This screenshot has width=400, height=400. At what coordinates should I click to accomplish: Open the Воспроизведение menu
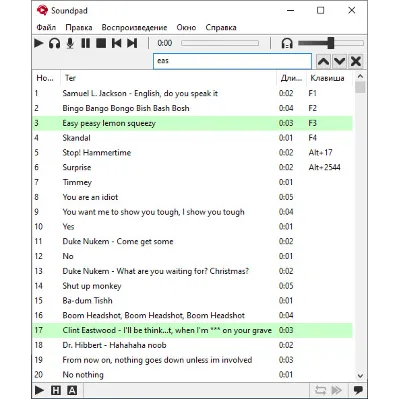[x=134, y=27]
